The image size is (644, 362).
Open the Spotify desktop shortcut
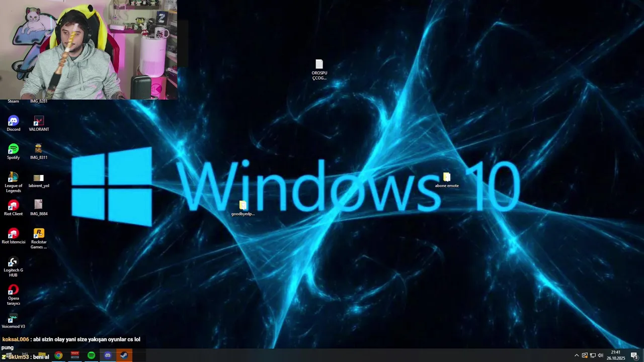coord(13,152)
